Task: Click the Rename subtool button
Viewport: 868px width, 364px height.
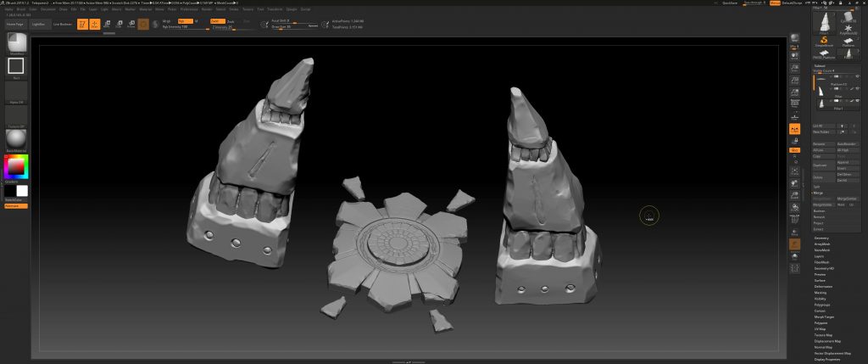Action: coord(824,144)
